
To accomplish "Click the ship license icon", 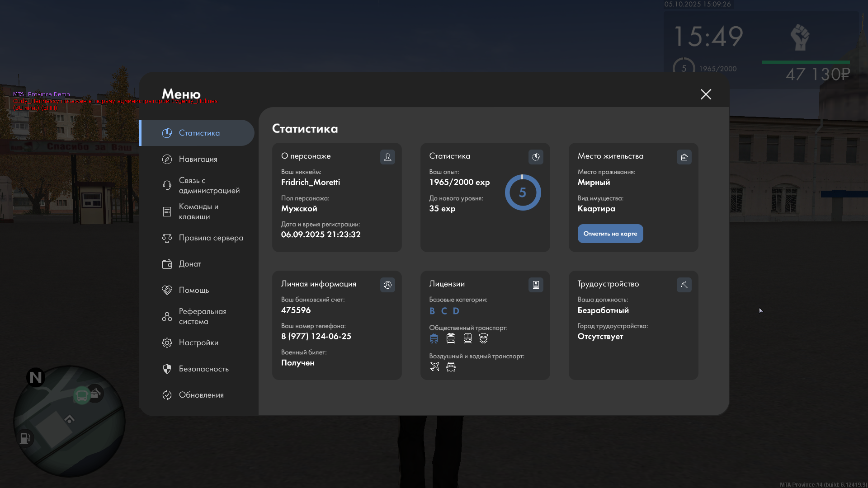I will click(451, 367).
